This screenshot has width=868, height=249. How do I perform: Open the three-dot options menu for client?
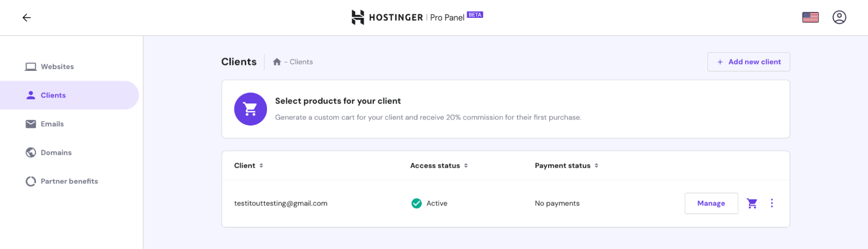pyautogui.click(x=772, y=203)
